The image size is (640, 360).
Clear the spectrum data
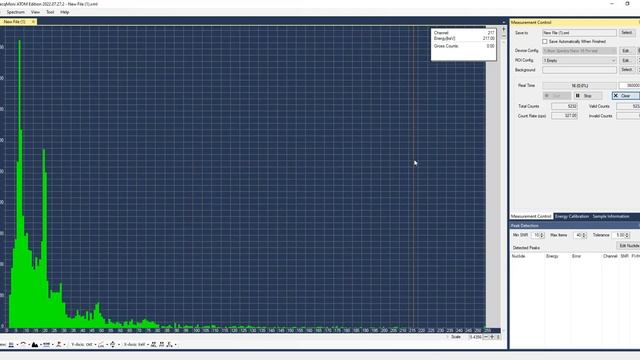(625, 96)
